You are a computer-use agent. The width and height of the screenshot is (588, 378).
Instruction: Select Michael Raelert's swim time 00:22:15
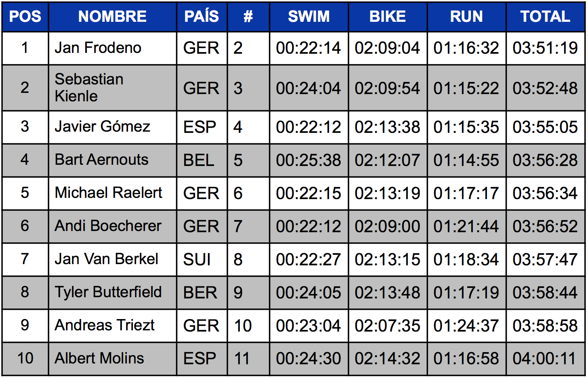309,193
